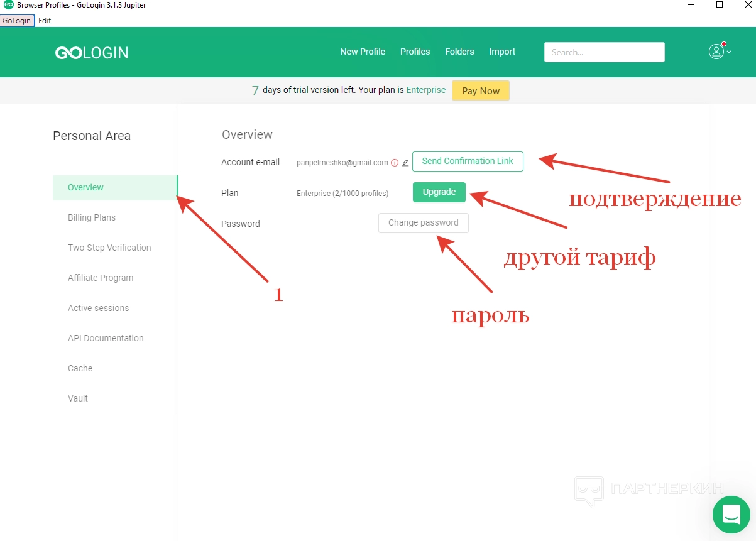Image resolution: width=756 pixels, height=541 pixels.
Task: Click the green Upgrade plan button
Action: pos(439,192)
